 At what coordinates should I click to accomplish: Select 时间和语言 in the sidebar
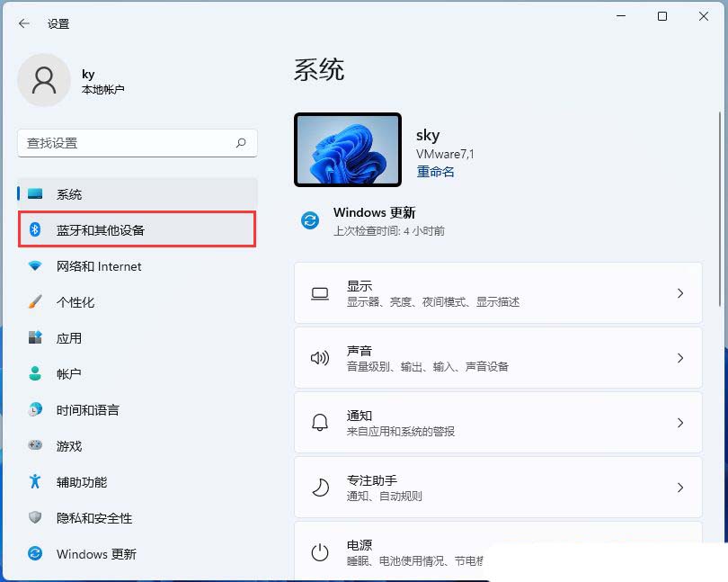coord(91,410)
